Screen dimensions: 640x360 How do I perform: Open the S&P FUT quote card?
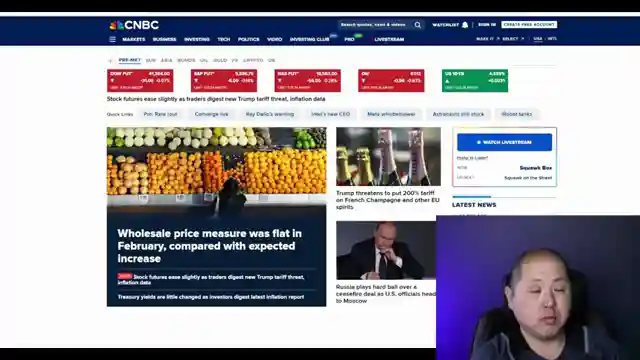pyautogui.click(x=224, y=80)
